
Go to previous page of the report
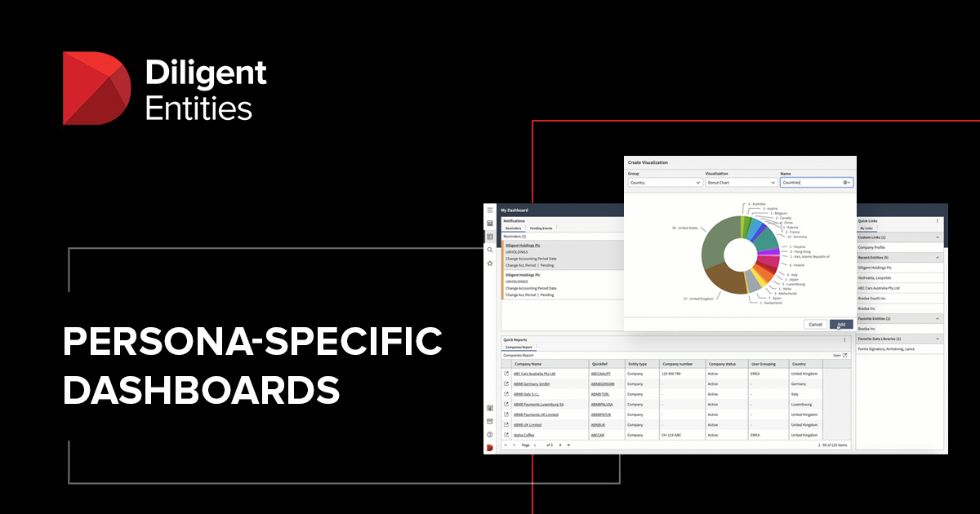coord(514,445)
